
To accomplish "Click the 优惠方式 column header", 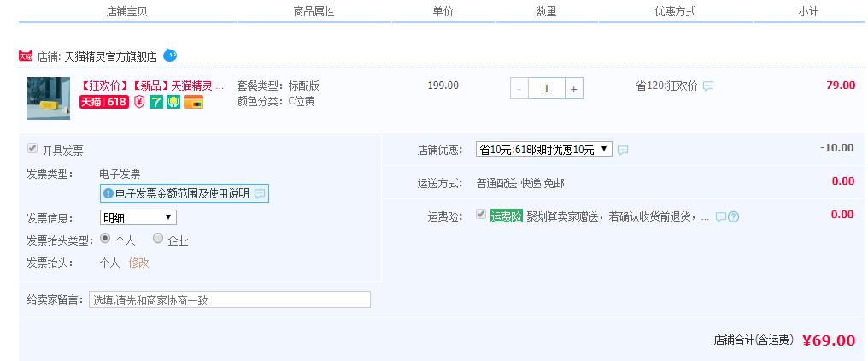I will coord(675,11).
